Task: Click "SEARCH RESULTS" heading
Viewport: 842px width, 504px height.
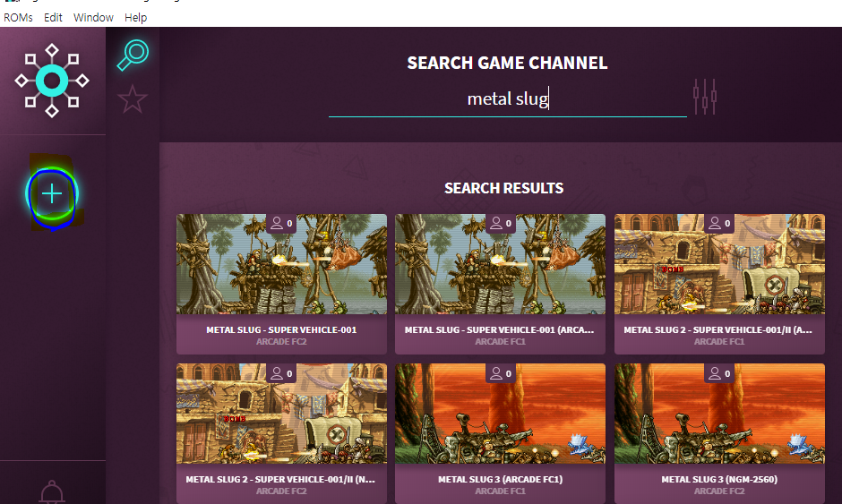Action: tap(503, 188)
